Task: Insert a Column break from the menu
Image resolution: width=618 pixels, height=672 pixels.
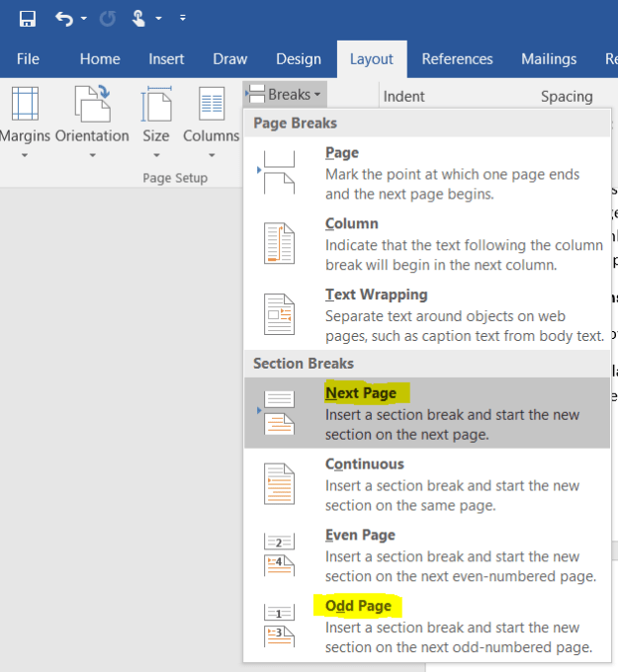Action: coord(427,243)
